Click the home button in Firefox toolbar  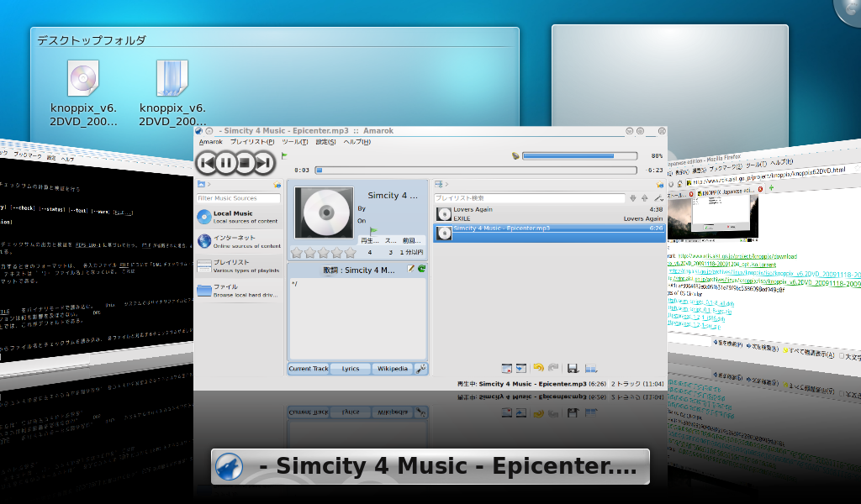tap(679, 184)
